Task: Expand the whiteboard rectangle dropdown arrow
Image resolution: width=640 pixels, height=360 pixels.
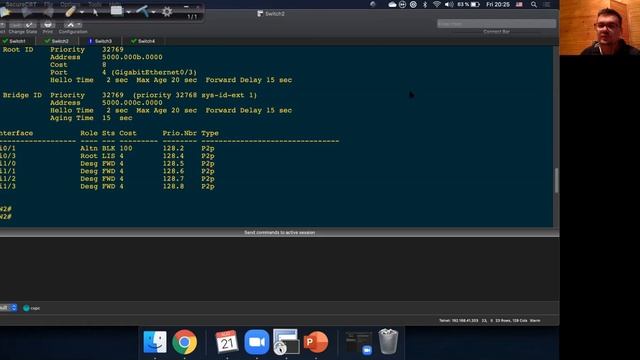Action: [x=129, y=12]
